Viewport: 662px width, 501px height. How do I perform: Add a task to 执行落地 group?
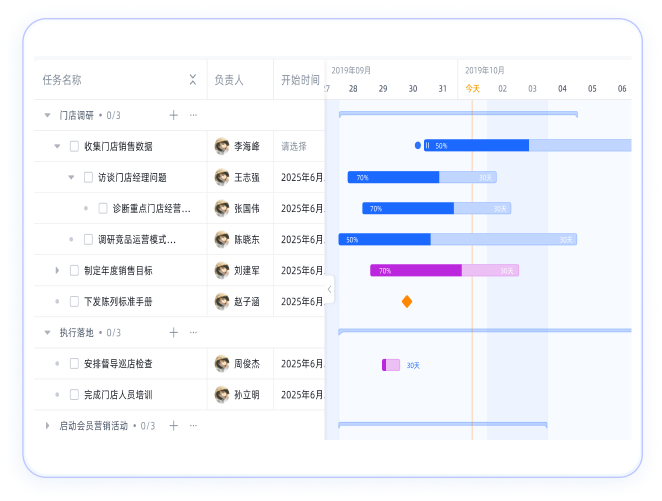174,333
